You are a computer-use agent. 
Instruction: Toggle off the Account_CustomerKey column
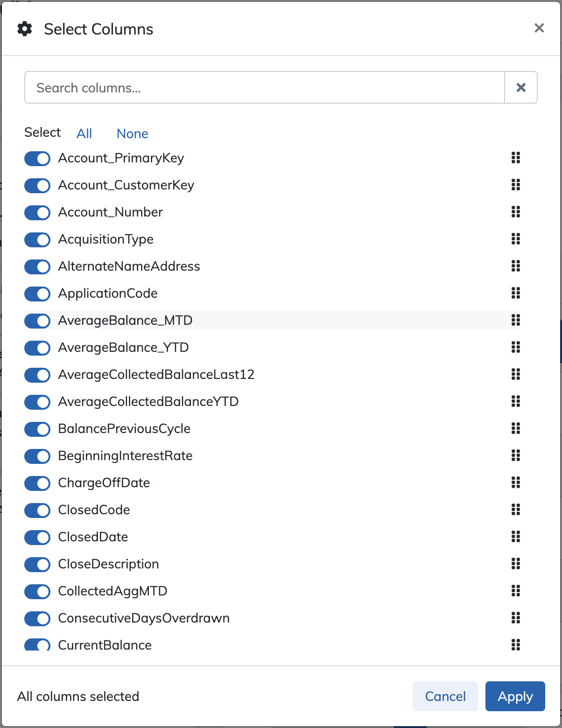(x=37, y=186)
